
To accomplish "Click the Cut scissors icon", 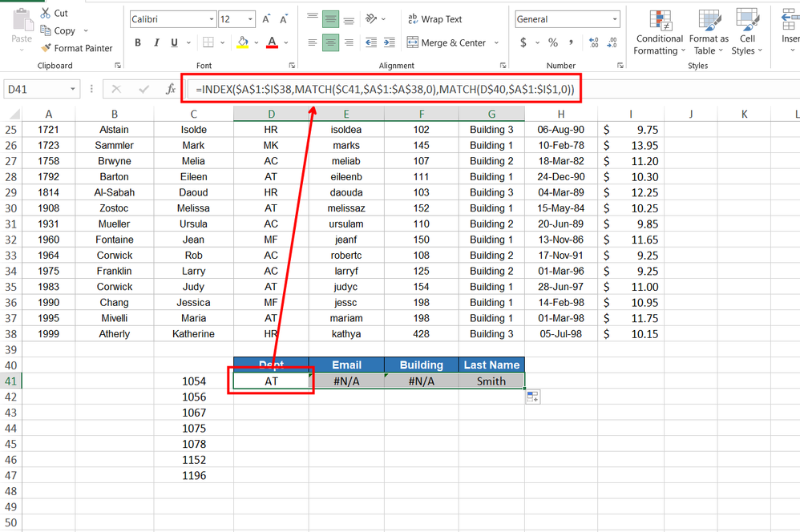I will [x=46, y=13].
